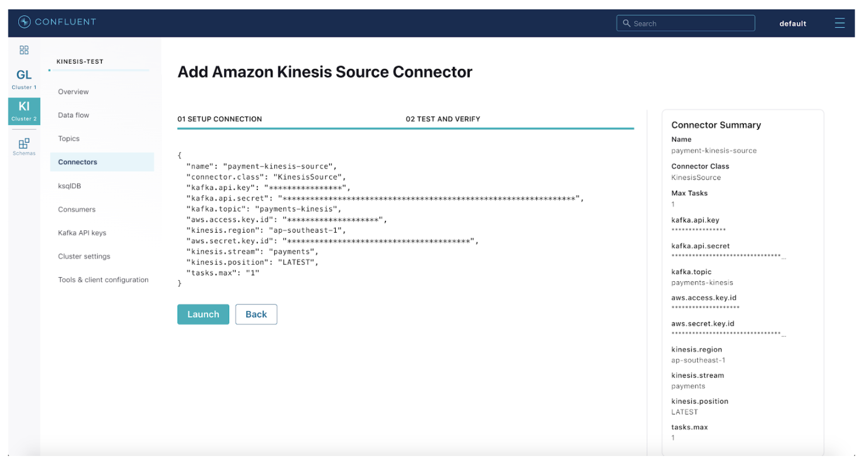Click the aws.access.key.id summary label
The width and height of the screenshot is (868, 470).
pyautogui.click(x=704, y=298)
